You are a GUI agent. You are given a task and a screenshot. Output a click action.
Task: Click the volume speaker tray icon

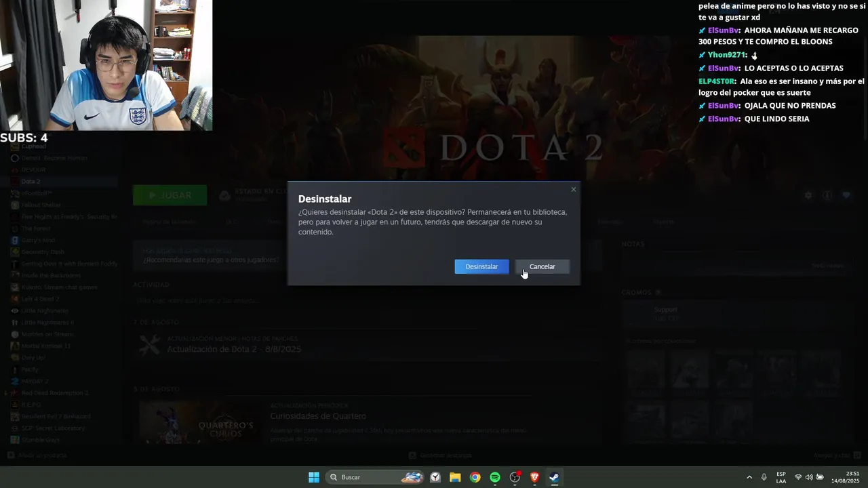[x=809, y=477]
